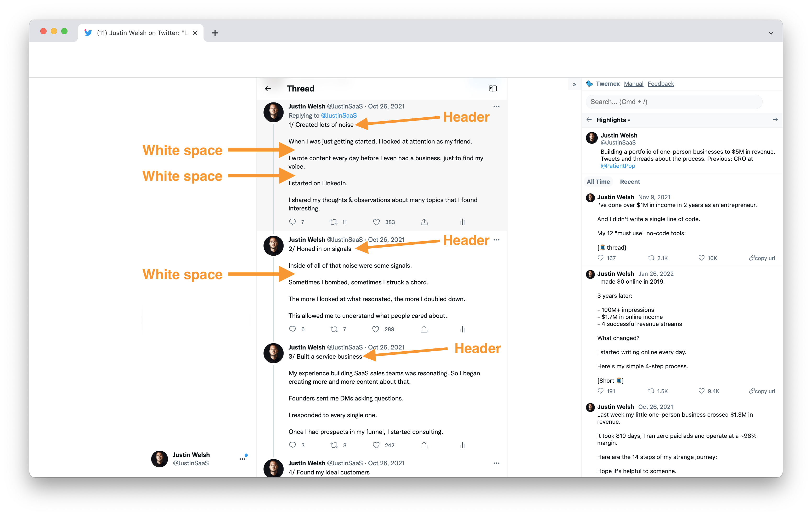812x516 pixels.
Task: Open a new browser tab with plus
Action: coord(215,33)
